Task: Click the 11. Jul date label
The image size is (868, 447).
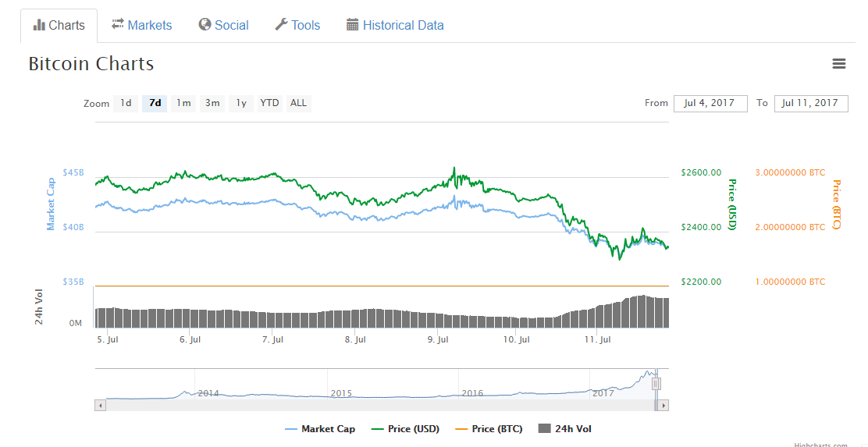Action: 596,339
